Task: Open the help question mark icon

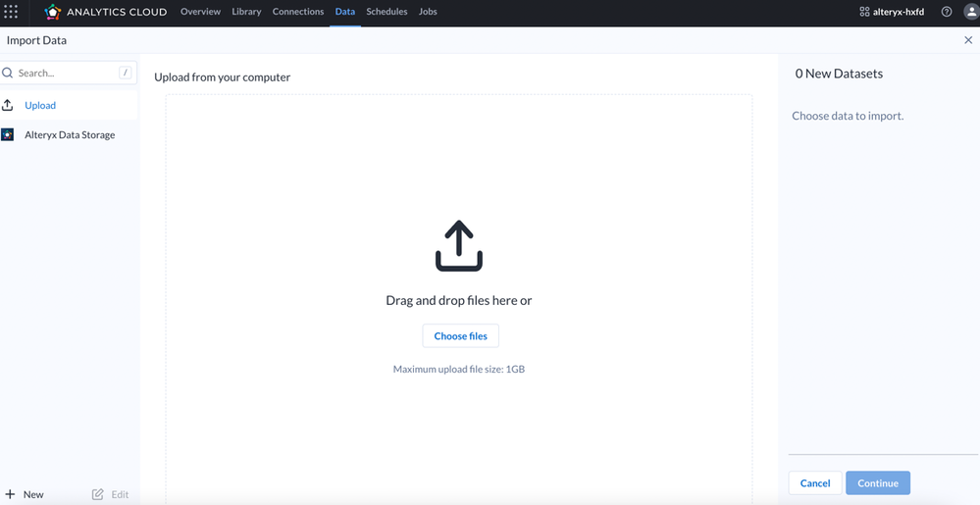Action: coord(947,11)
